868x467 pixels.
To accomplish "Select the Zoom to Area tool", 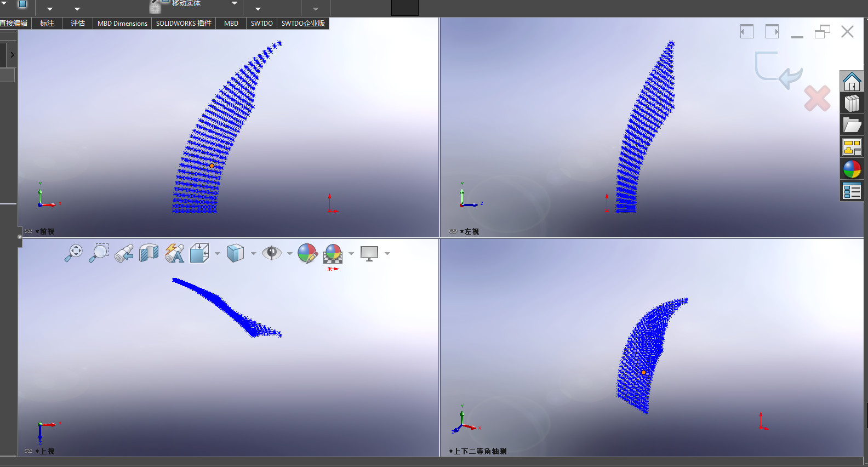I will tap(99, 253).
